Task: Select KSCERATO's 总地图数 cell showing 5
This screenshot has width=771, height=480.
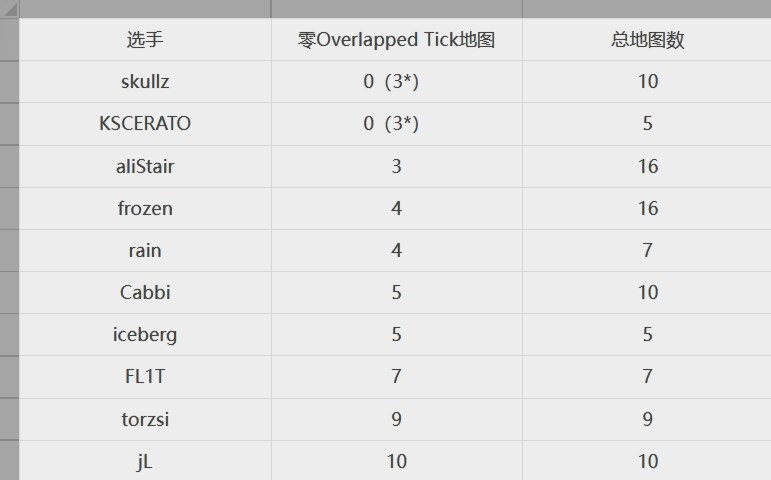Action: [x=647, y=124]
